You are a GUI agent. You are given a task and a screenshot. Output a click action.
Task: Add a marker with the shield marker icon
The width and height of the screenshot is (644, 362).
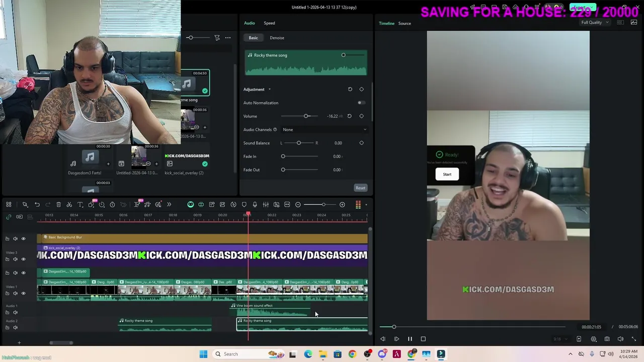point(244,205)
